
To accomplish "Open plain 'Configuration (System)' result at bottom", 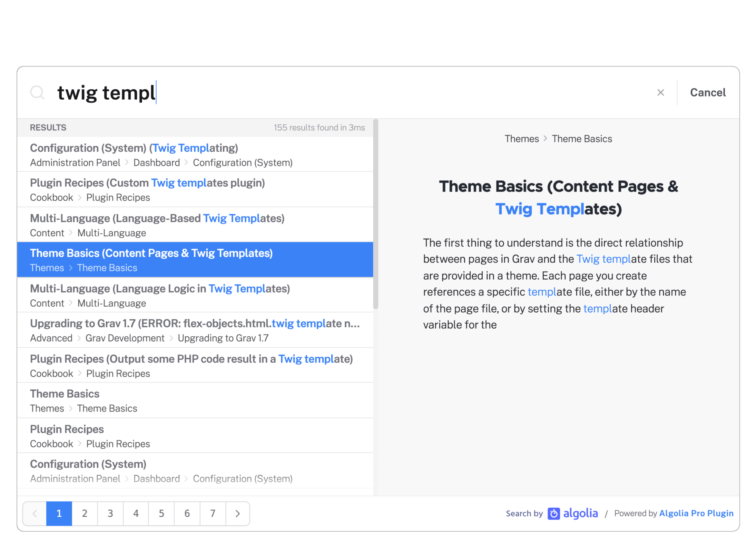I will click(x=195, y=471).
